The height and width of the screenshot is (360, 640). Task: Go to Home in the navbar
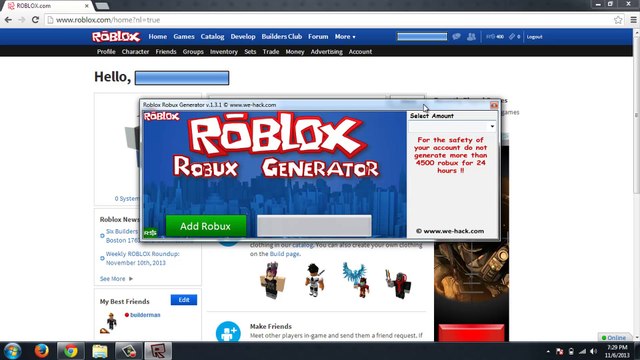[x=158, y=37]
